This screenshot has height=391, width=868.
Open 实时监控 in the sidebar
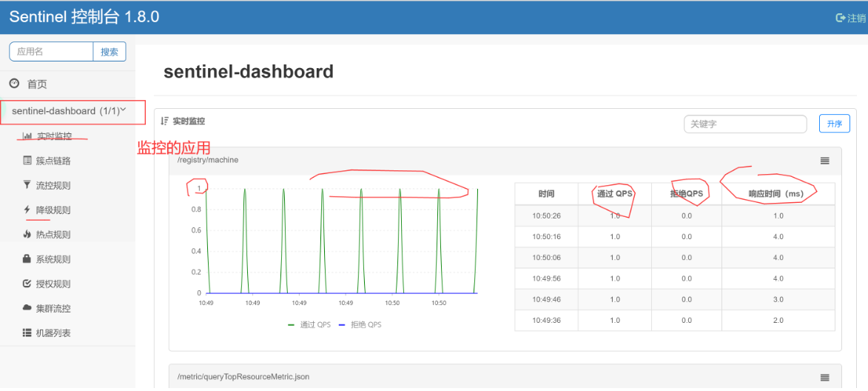[x=54, y=136]
